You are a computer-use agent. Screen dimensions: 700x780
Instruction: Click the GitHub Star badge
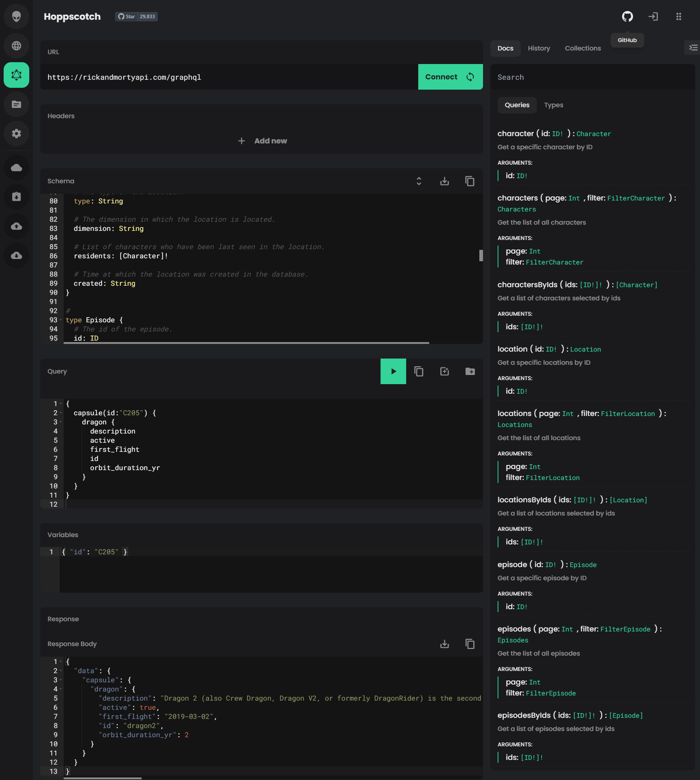pyautogui.click(x=126, y=16)
